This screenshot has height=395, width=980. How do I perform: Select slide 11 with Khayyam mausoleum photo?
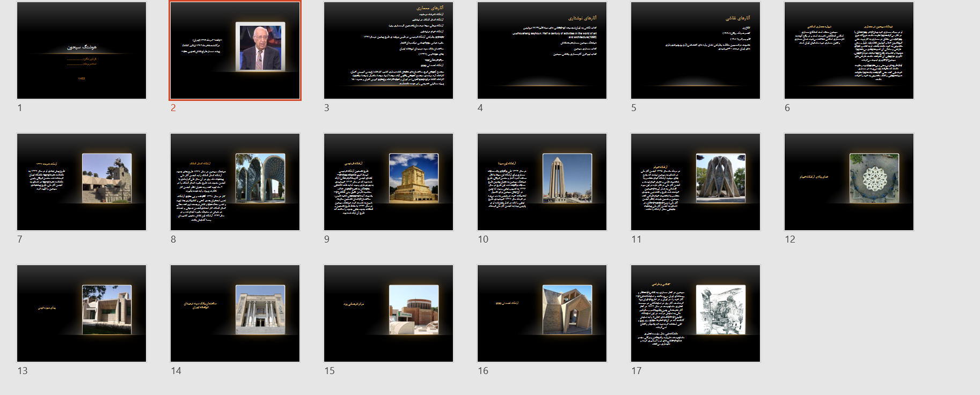pos(696,182)
